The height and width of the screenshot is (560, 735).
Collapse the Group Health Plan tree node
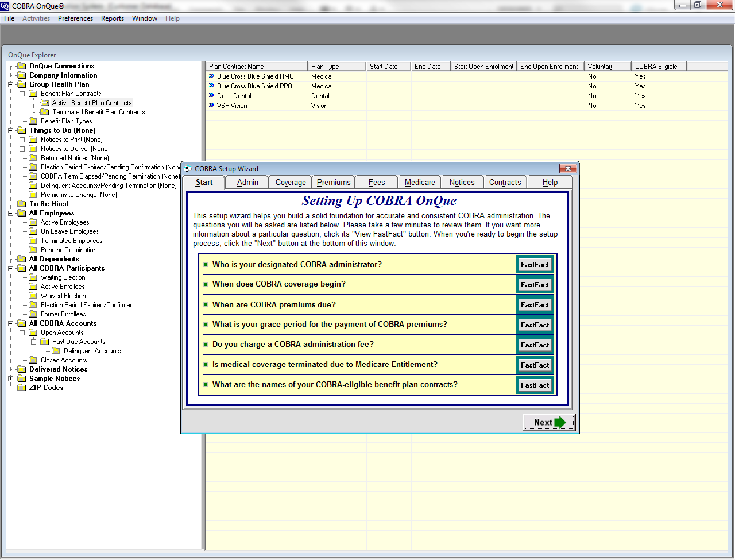11,84
